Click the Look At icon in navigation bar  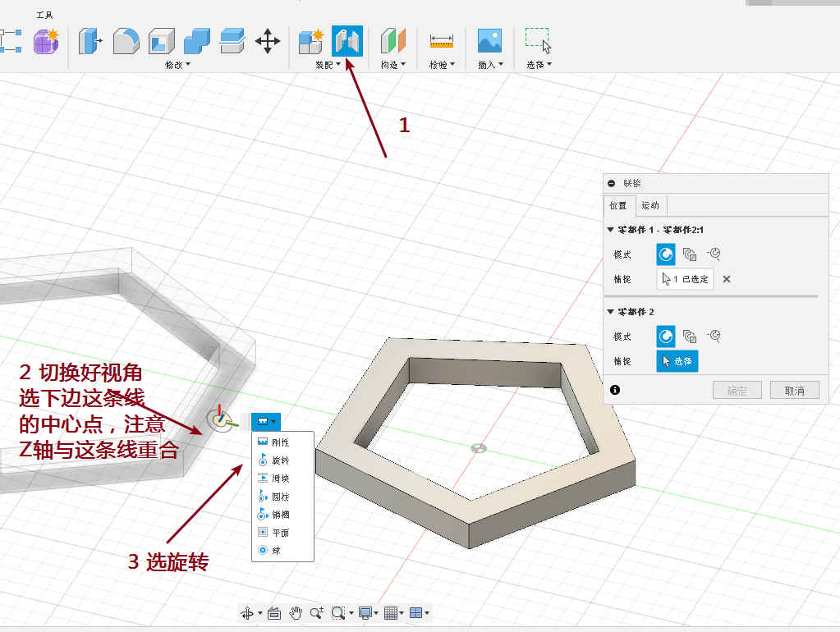coord(274,613)
